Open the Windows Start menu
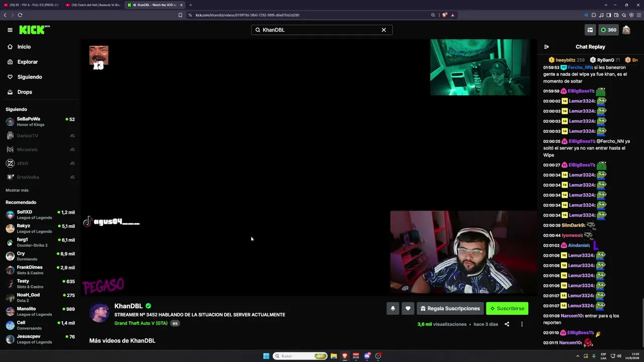The image size is (644, 362). 266,356
